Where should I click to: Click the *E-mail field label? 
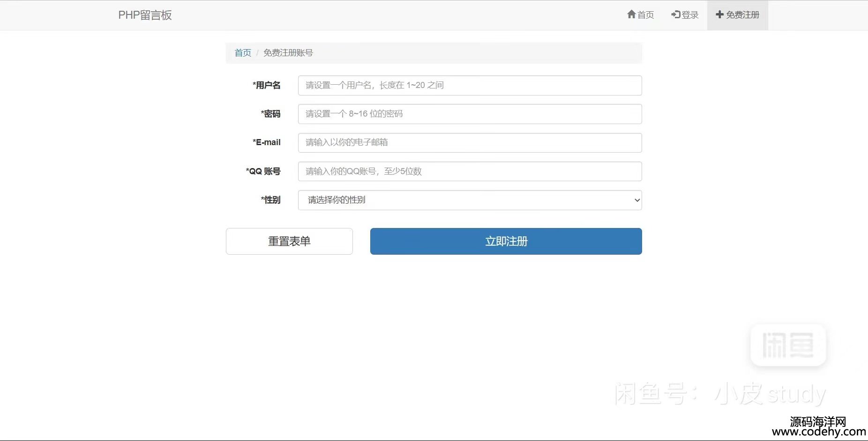click(x=267, y=142)
